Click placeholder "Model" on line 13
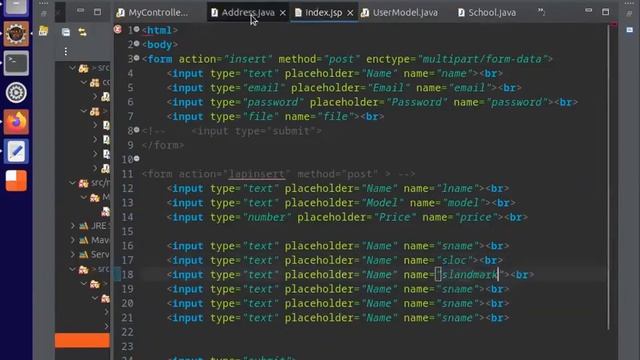Image resolution: width=640 pixels, height=360 pixels. pyautogui.click(x=382, y=203)
